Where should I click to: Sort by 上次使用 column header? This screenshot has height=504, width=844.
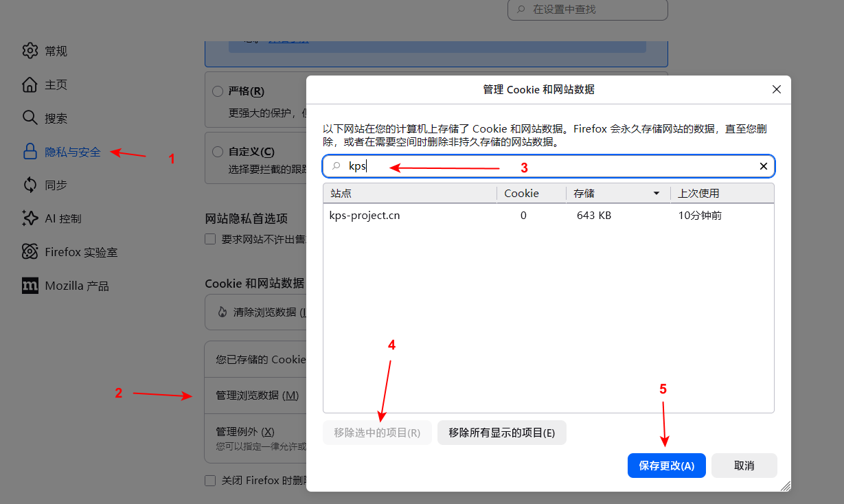pyautogui.click(x=722, y=194)
